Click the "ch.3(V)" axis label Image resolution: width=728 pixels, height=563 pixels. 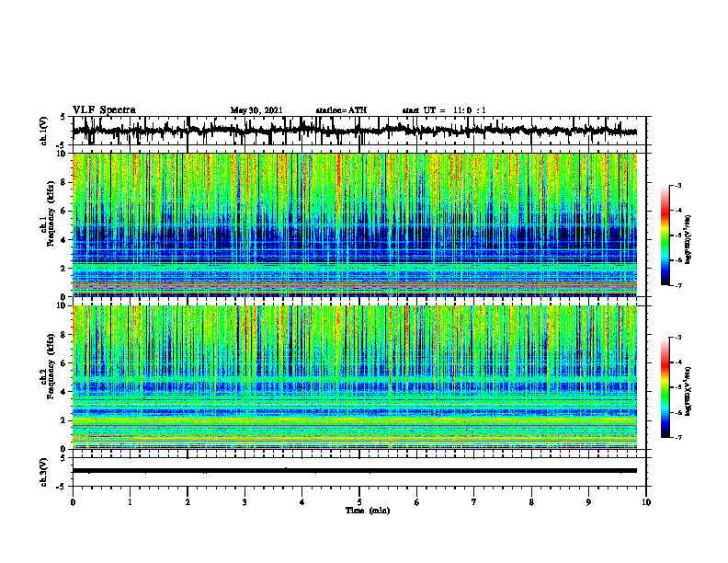(x=44, y=472)
